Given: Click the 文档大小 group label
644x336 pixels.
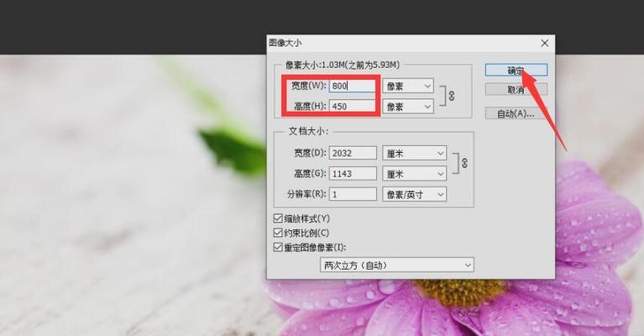Looking at the screenshot, I should [308, 131].
